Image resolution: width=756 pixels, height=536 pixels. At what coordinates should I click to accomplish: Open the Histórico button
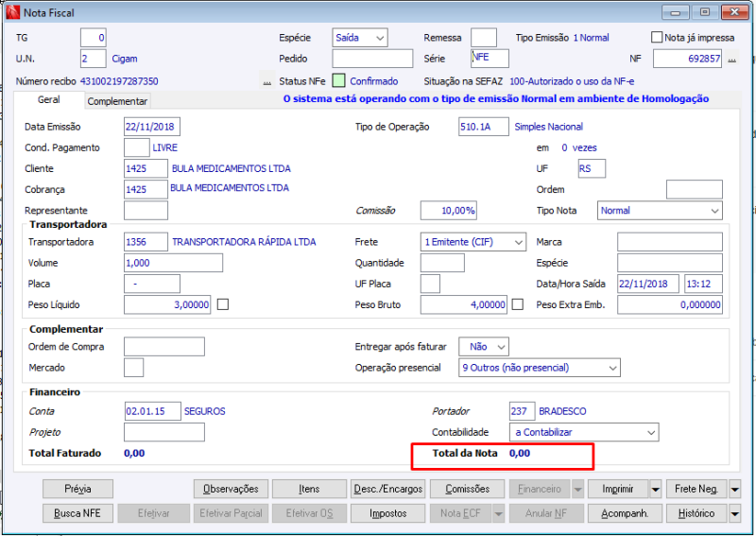pos(696,514)
